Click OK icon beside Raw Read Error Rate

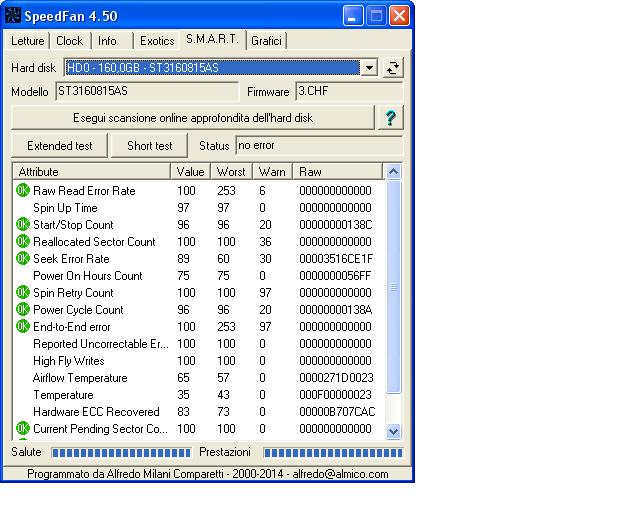[x=23, y=190]
